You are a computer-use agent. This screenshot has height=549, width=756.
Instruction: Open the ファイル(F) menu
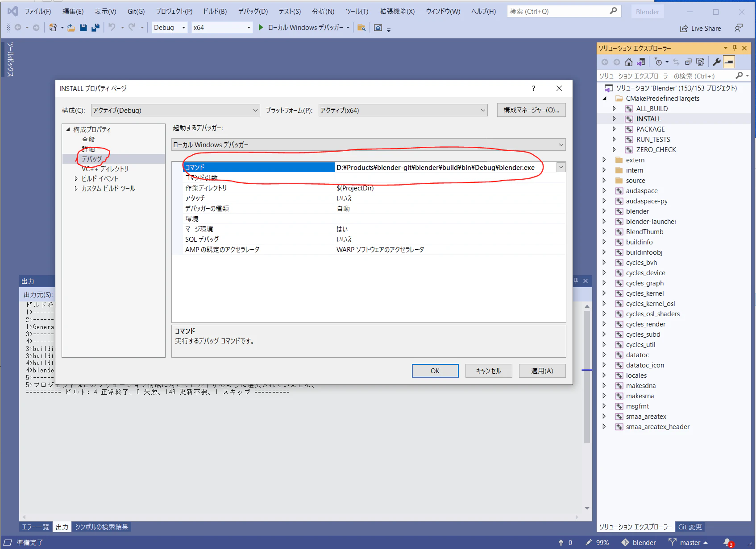38,11
